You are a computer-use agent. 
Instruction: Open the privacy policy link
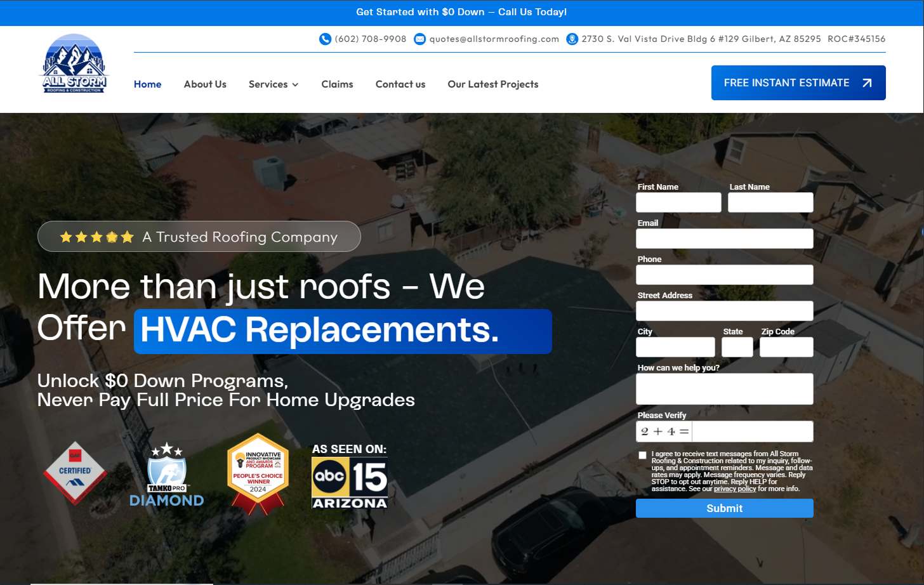pos(735,489)
